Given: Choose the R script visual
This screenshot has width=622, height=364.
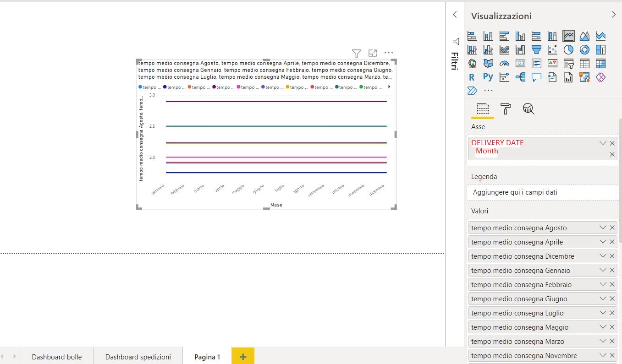Looking at the screenshot, I should [472, 77].
